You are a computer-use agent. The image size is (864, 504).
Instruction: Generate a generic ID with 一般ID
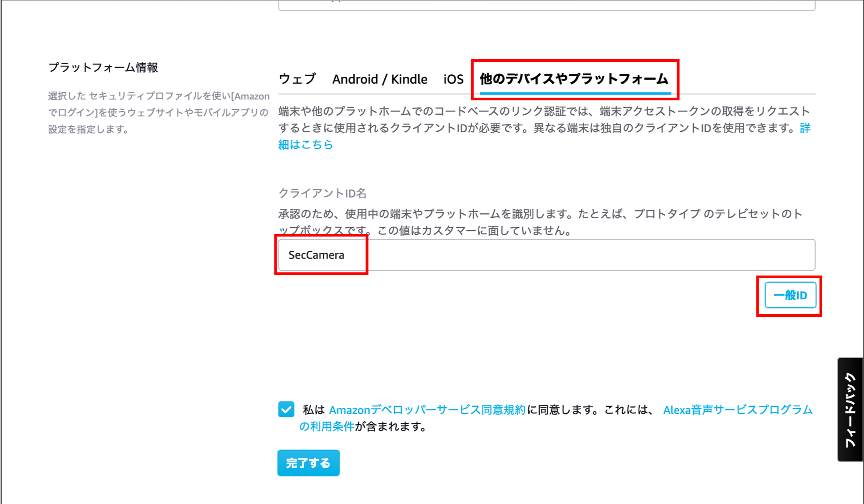[790, 295]
